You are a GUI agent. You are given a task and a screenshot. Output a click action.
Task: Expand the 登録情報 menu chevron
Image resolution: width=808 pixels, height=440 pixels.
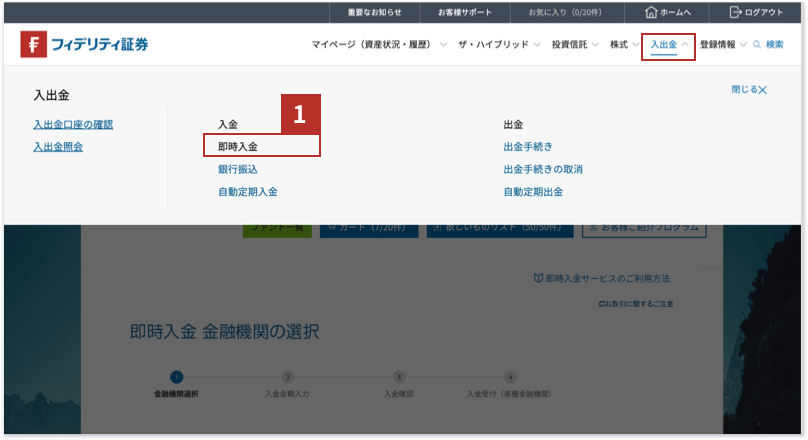[x=743, y=45]
